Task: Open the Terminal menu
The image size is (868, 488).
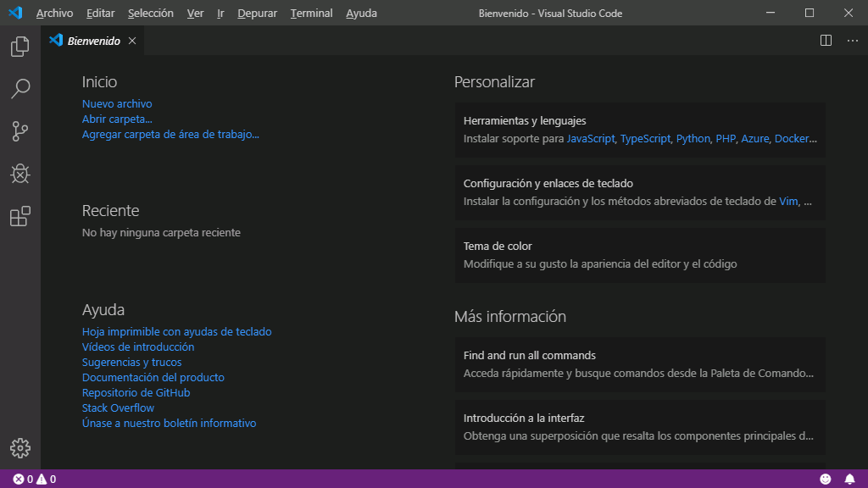Action: [311, 14]
